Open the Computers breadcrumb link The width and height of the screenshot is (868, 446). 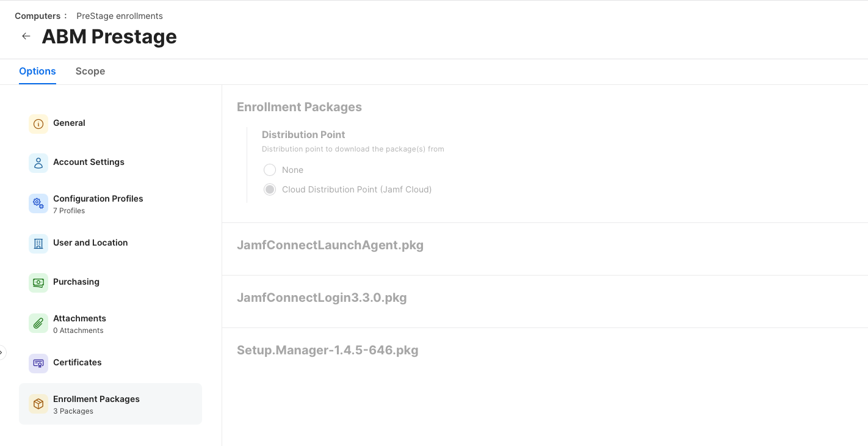[x=37, y=16]
